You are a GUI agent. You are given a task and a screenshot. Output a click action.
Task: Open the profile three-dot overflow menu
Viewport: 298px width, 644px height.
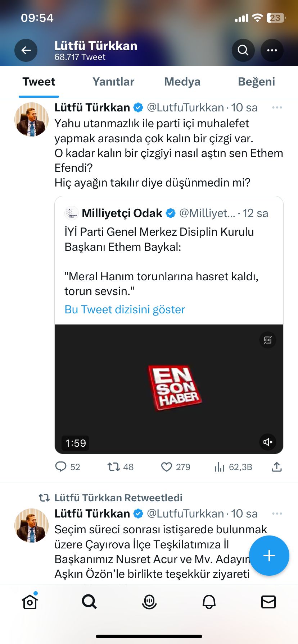tap(272, 50)
